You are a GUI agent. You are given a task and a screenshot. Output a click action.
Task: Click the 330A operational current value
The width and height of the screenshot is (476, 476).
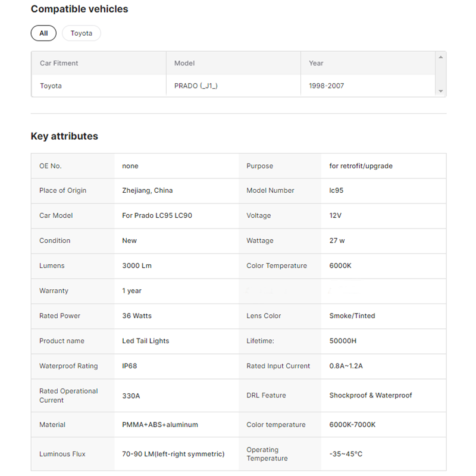(131, 396)
